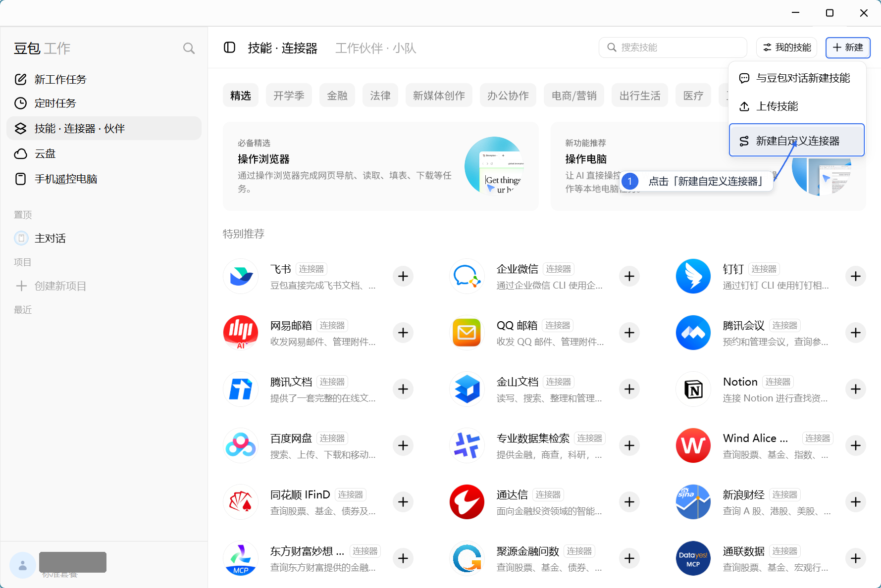The height and width of the screenshot is (588, 881).
Task: Click the 东方财富妙想 MCP icon
Action: [x=241, y=558]
